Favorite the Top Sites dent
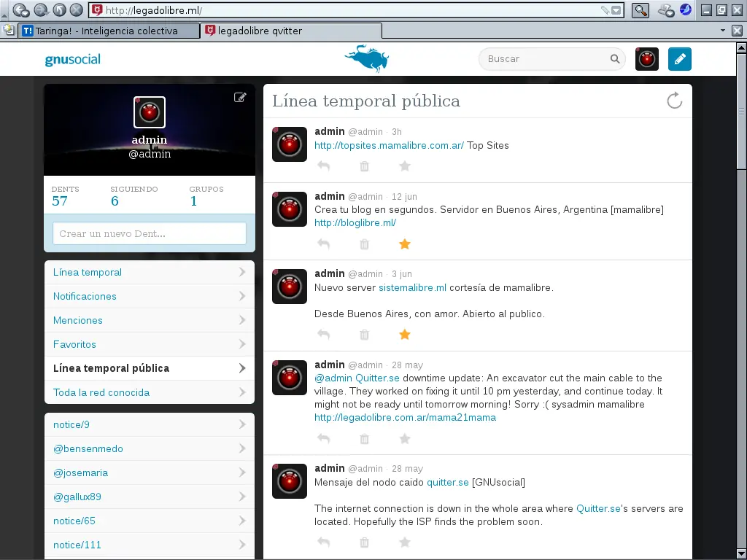 (405, 166)
